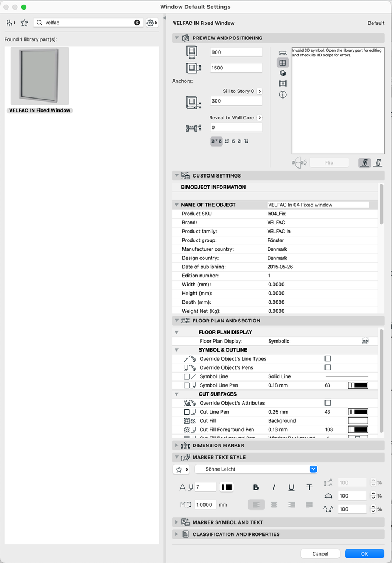This screenshot has width=392, height=563.
Task: Cancel the Window Default Settings
Action: (x=320, y=553)
